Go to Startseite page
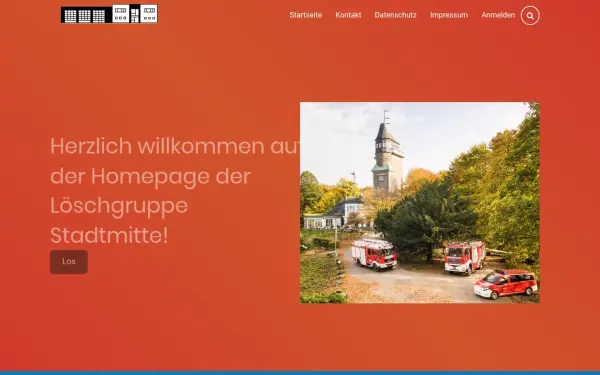The width and height of the screenshot is (600, 375). point(305,15)
